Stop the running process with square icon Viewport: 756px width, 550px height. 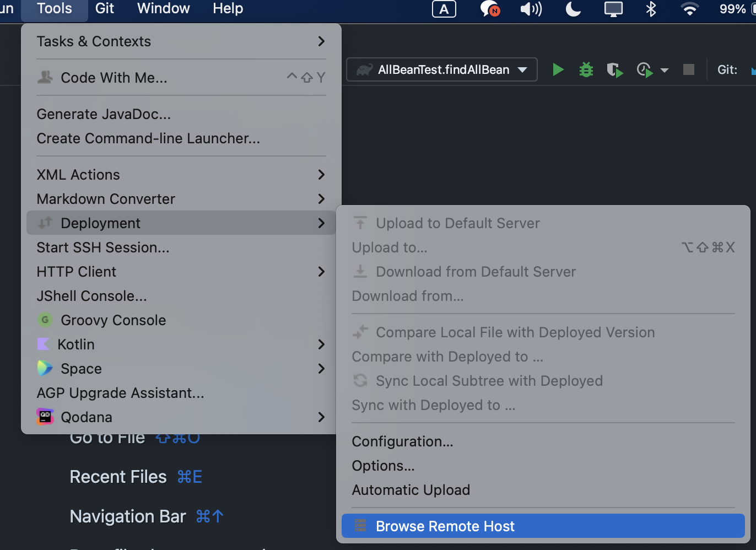(x=688, y=69)
